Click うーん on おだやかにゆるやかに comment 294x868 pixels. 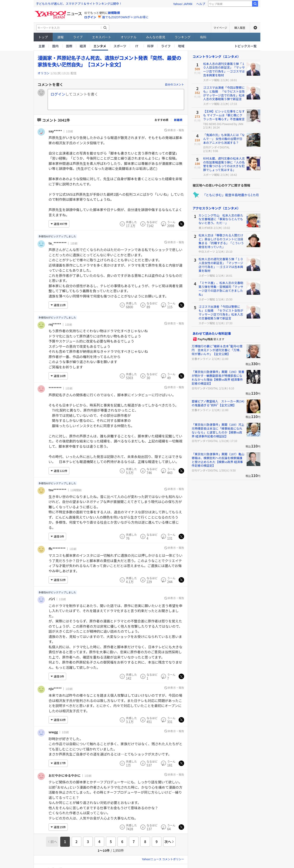coord(168,827)
